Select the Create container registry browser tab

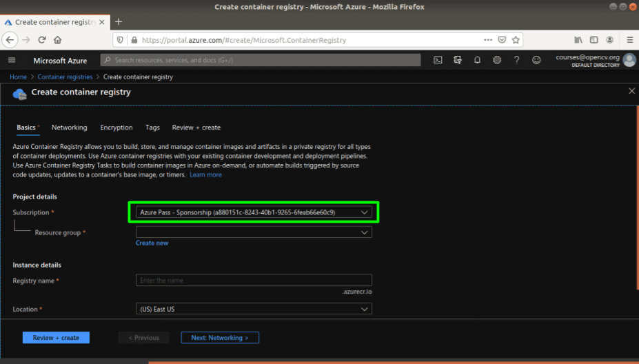(x=54, y=22)
